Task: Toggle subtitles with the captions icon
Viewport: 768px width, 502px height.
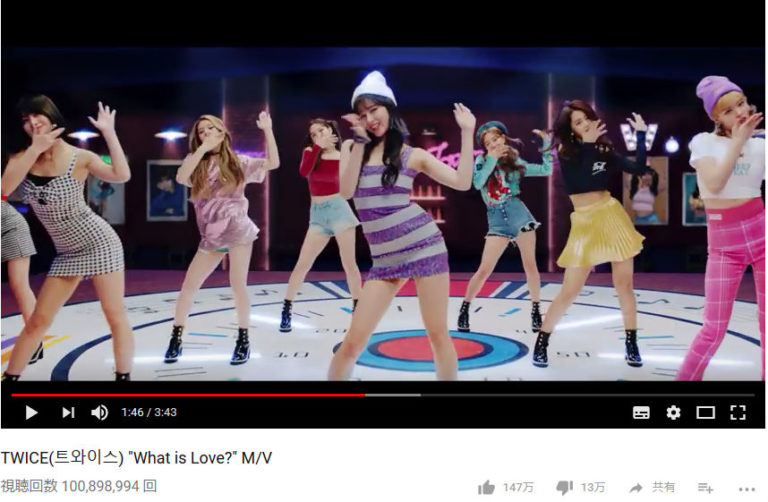Action: [641, 412]
